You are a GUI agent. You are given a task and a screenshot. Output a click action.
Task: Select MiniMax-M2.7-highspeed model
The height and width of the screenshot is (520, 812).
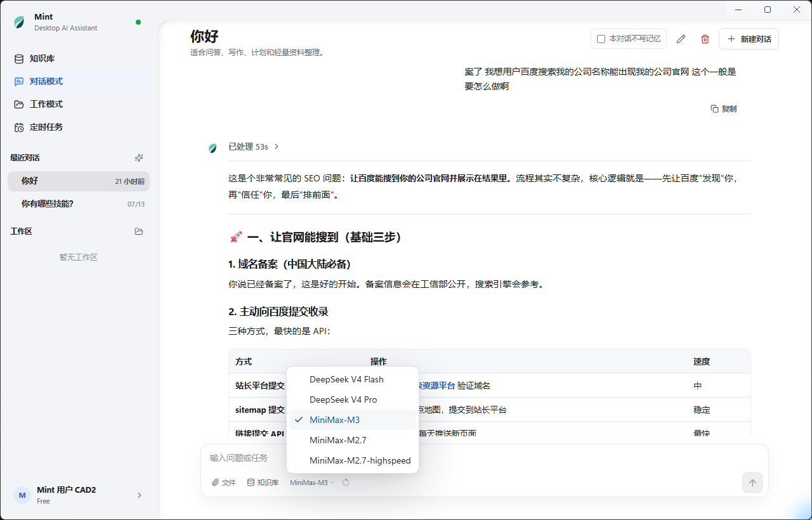pos(353,460)
